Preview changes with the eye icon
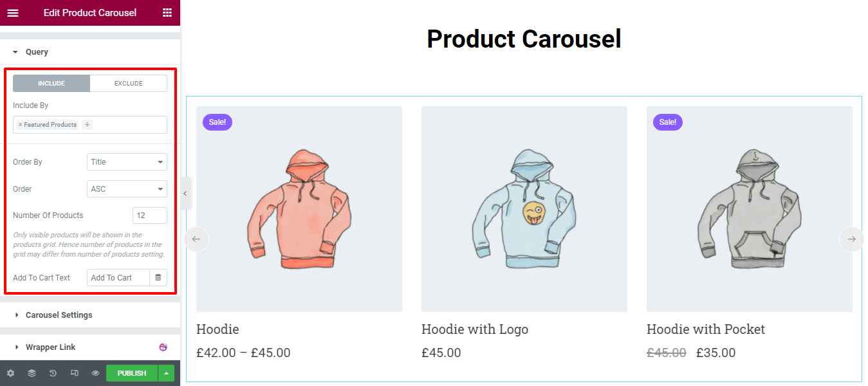This screenshot has height=386, width=868. click(95, 373)
